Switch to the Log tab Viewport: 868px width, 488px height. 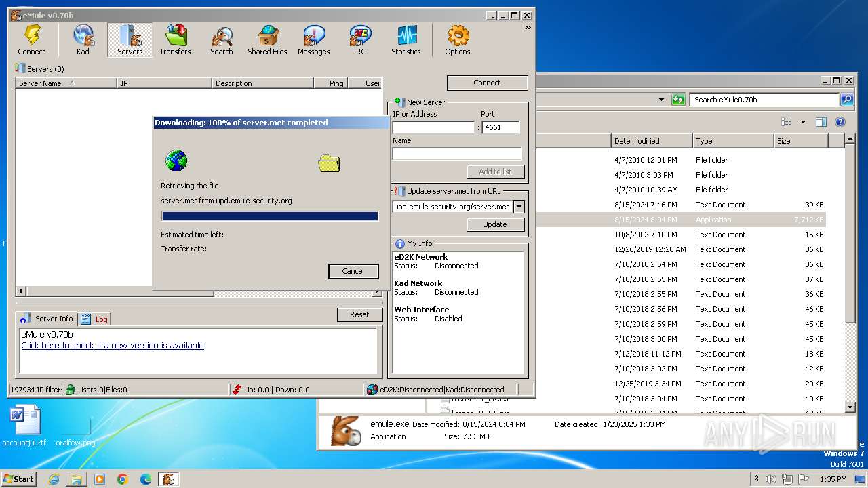95,319
